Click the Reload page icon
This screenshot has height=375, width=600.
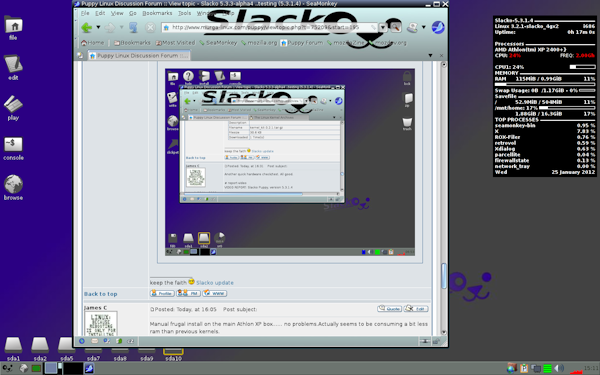pyautogui.click(x=133, y=27)
